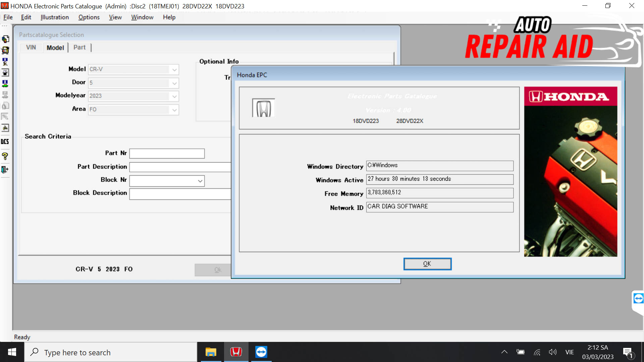Switch to the VIN tab

(x=31, y=48)
